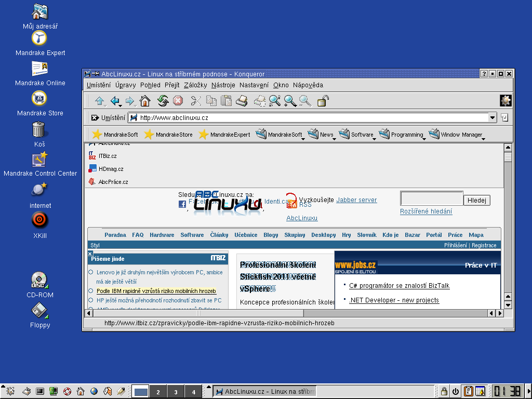Print the page with printer icon
This screenshot has height=399, width=532.
click(x=242, y=101)
